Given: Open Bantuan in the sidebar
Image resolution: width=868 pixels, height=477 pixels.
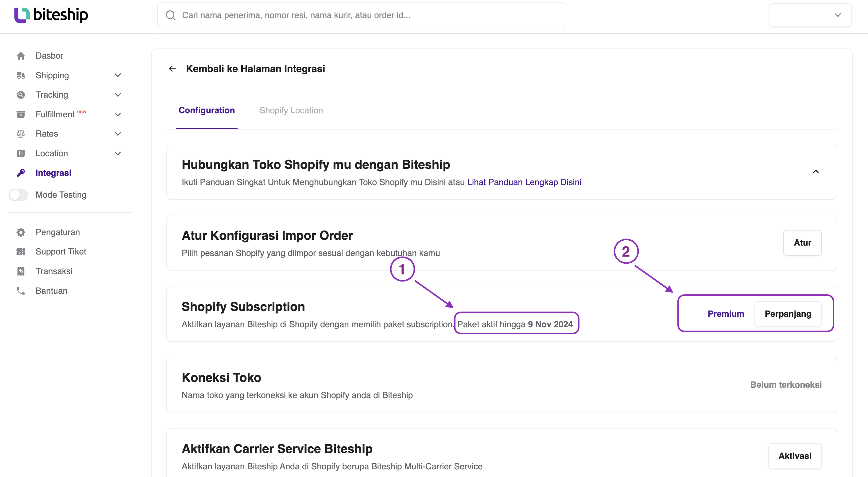Looking at the screenshot, I should coord(52,291).
